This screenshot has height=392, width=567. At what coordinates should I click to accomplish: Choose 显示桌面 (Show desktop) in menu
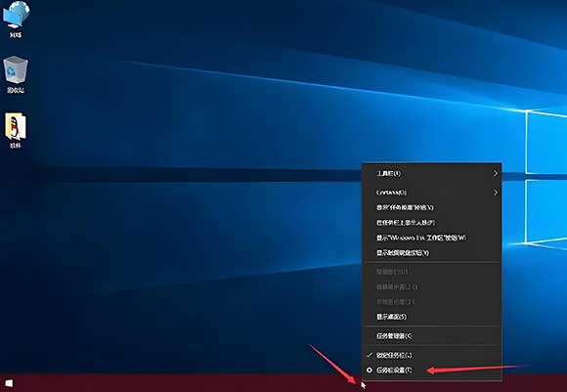(432, 317)
